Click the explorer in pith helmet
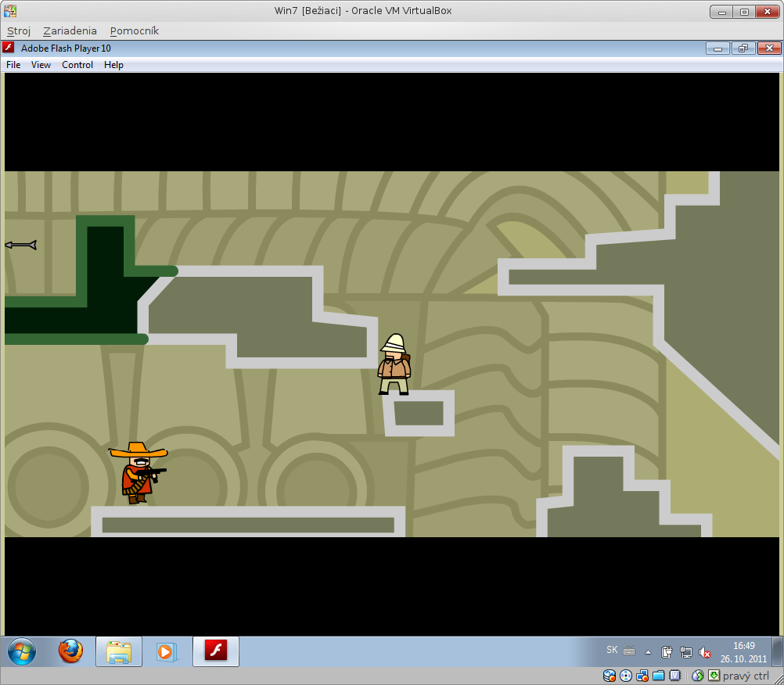 pos(394,364)
